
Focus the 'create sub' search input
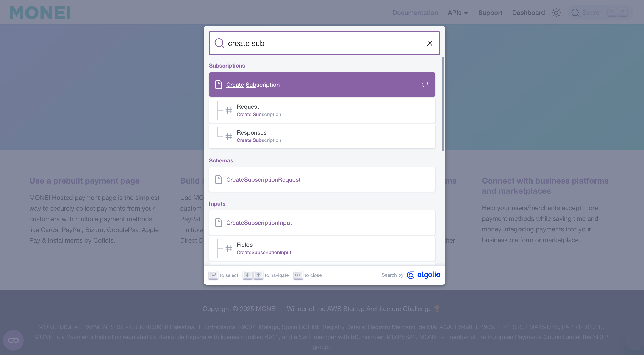coord(325,43)
